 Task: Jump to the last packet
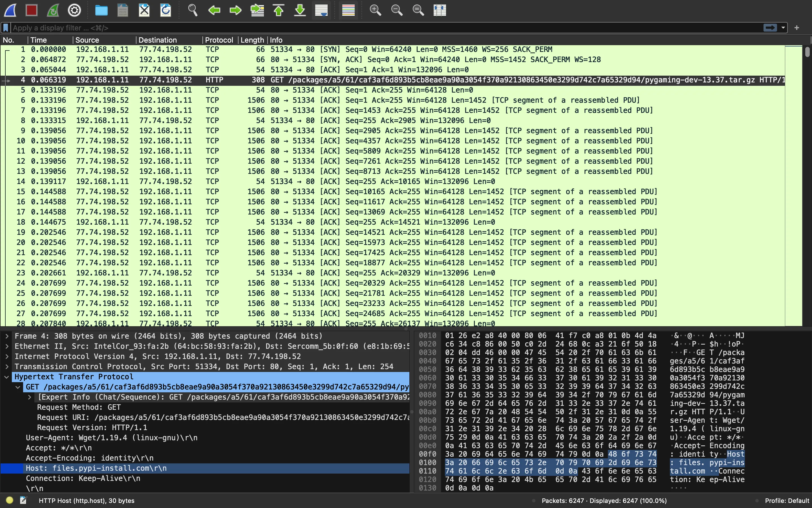[300, 10]
